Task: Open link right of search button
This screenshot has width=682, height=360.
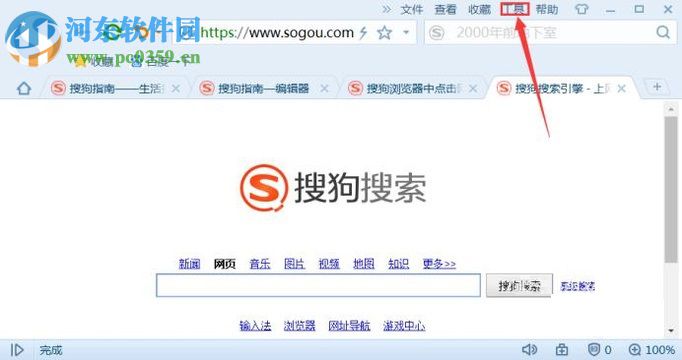Action: click(578, 286)
